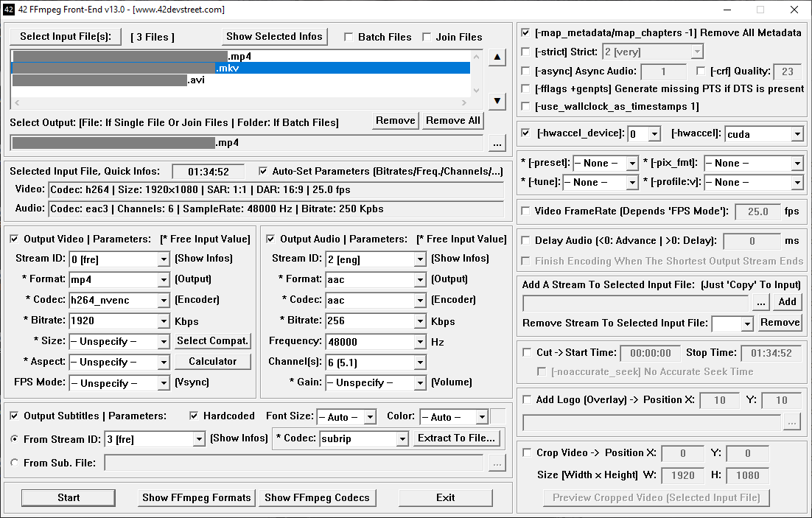This screenshot has height=518, width=812.
Task: Toggle the Hardcoded subtitles checkbox
Action: point(195,416)
